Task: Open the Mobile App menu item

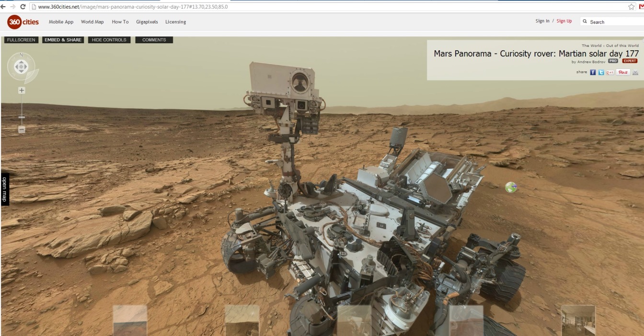Action: point(61,22)
